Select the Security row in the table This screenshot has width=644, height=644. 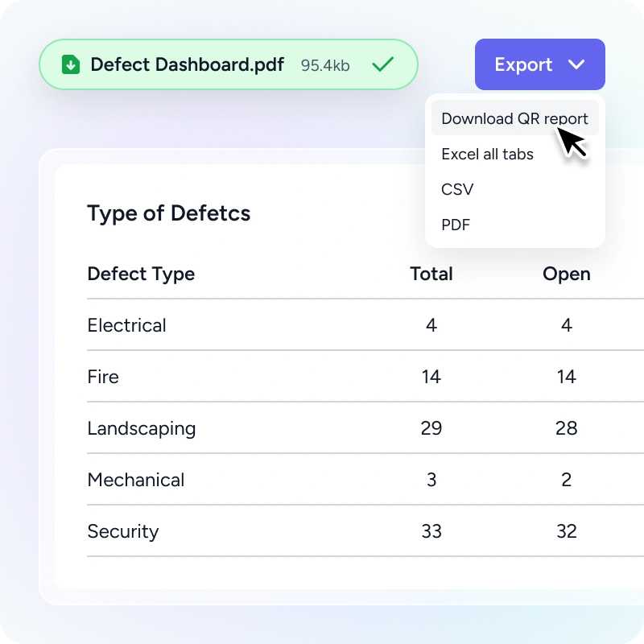click(x=123, y=531)
